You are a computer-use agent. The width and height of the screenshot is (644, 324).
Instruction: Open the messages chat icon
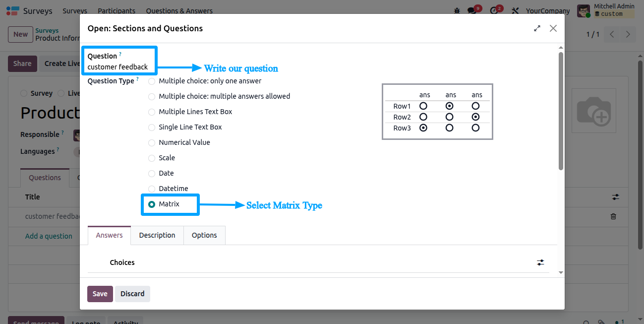coord(472,10)
